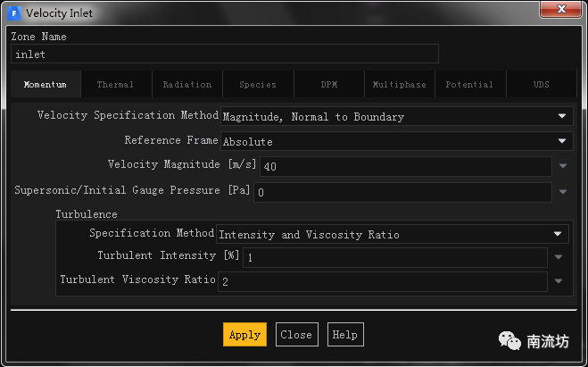The width and height of the screenshot is (588, 367).
Task: Click the Help button
Action: click(344, 335)
